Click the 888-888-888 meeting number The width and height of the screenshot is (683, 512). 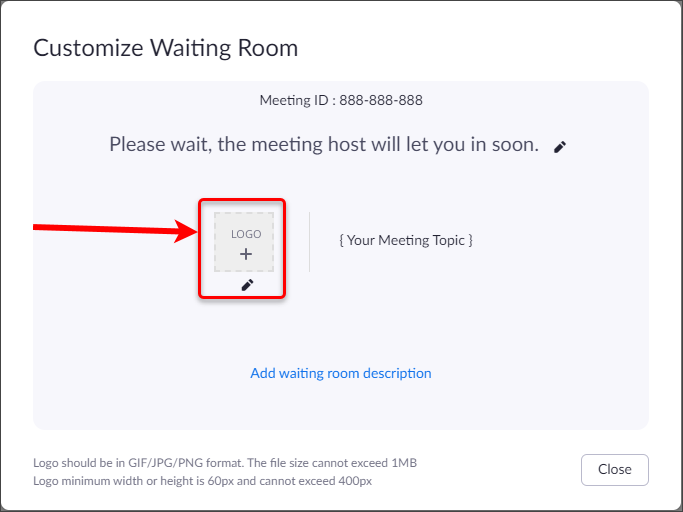click(381, 100)
